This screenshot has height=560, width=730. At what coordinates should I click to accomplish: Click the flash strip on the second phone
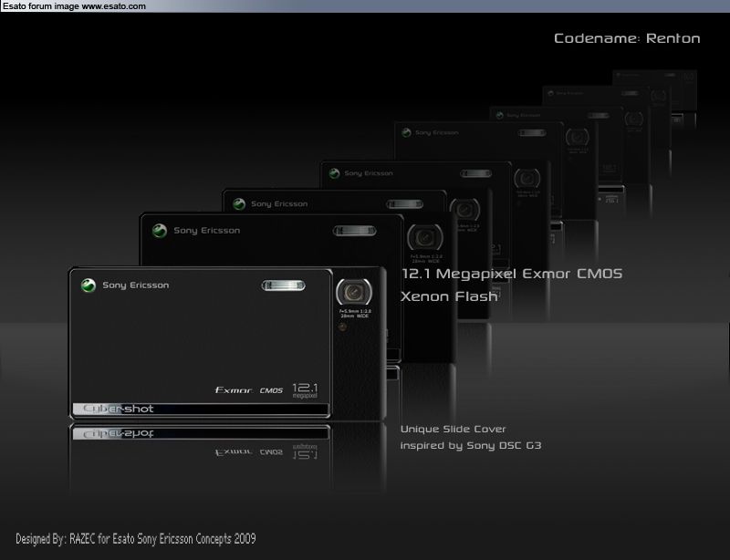354,231
